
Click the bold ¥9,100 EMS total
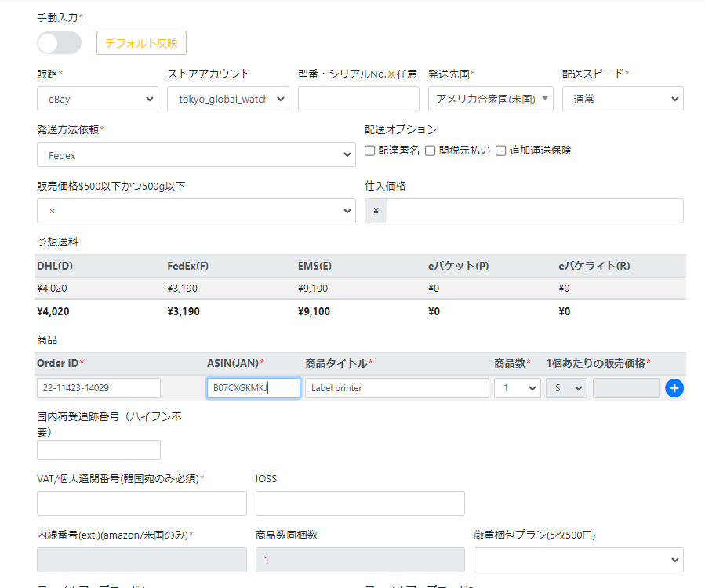314,311
